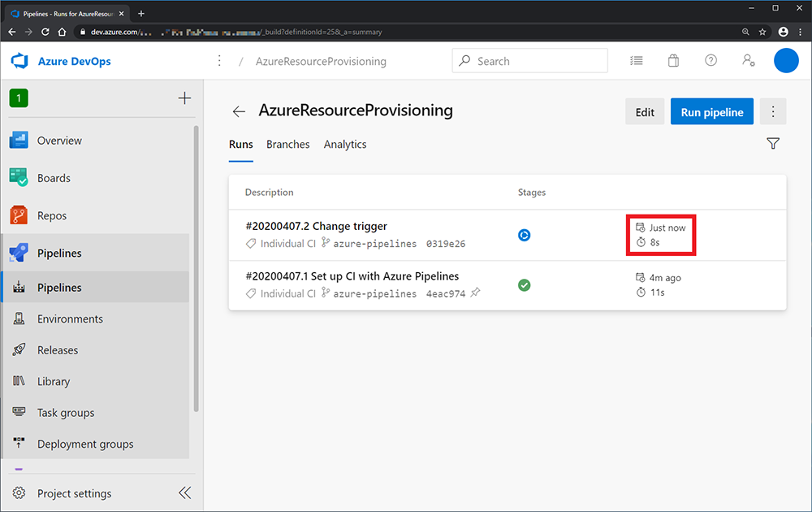Viewport: 812px width, 512px height.
Task: Switch to the Analytics tab
Action: (345, 145)
